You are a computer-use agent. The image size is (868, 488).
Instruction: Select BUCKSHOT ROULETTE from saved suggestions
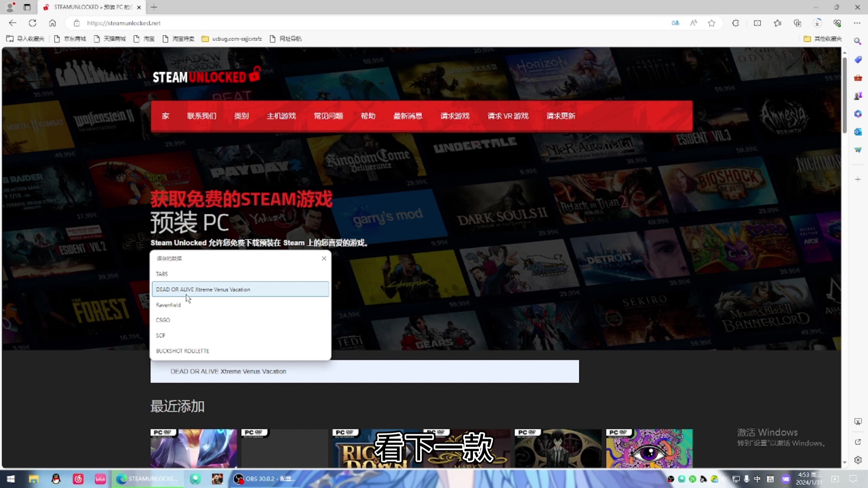[x=240, y=351]
